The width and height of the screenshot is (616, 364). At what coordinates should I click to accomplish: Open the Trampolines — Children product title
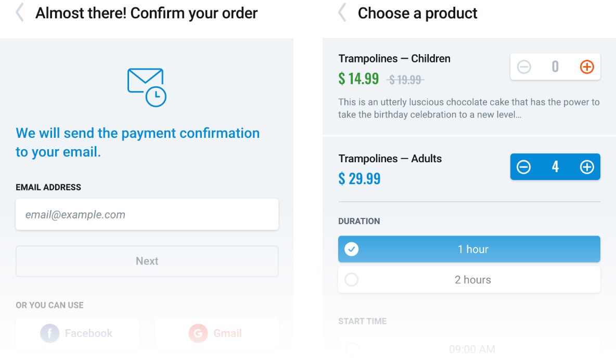[394, 59]
